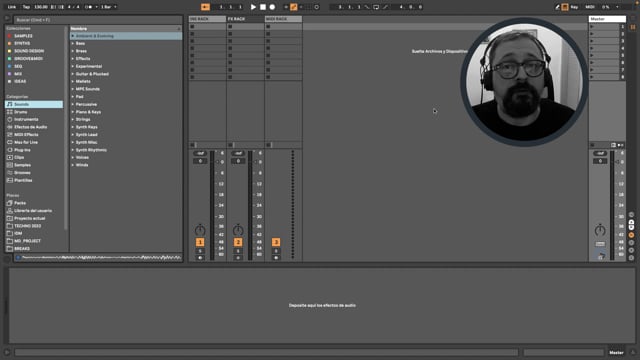Click the Link button

click(x=12, y=7)
